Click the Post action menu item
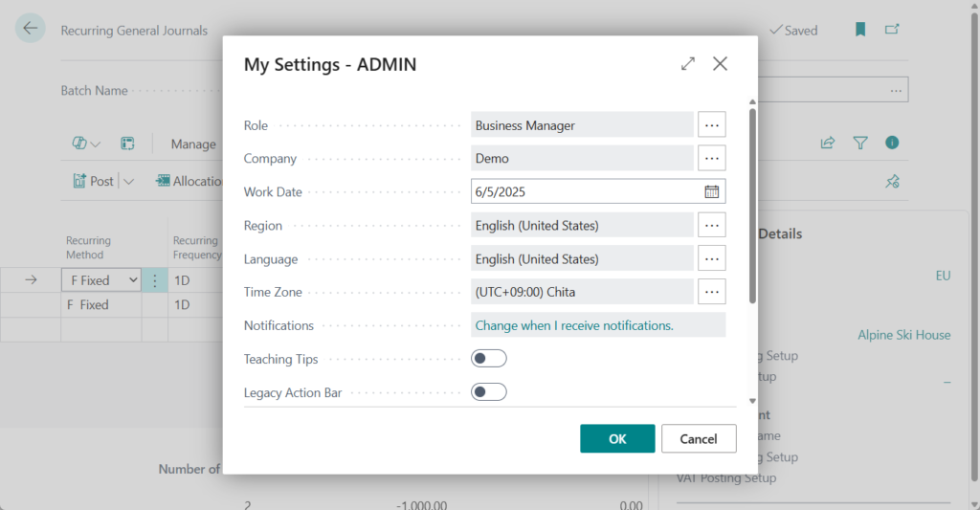 click(94, 181)
